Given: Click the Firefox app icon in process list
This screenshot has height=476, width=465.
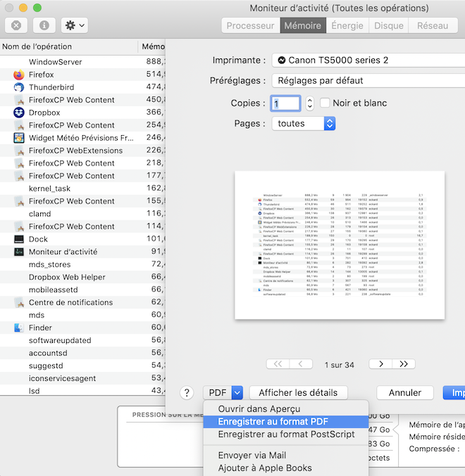Looking at the screenshot, I should tap(19, 75).
